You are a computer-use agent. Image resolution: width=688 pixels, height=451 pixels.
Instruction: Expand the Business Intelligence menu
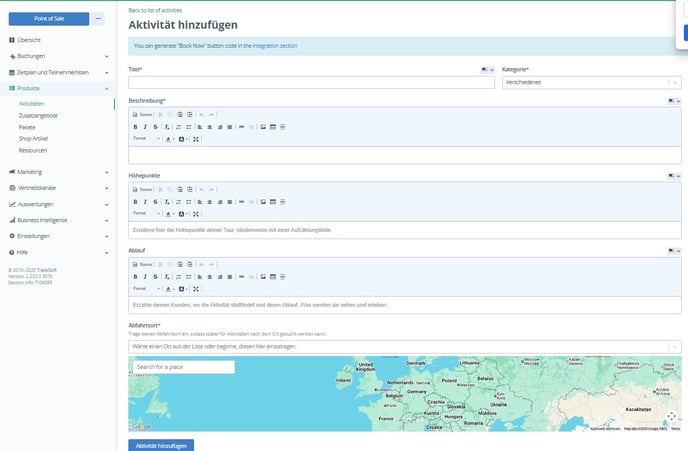coord(58,220)
